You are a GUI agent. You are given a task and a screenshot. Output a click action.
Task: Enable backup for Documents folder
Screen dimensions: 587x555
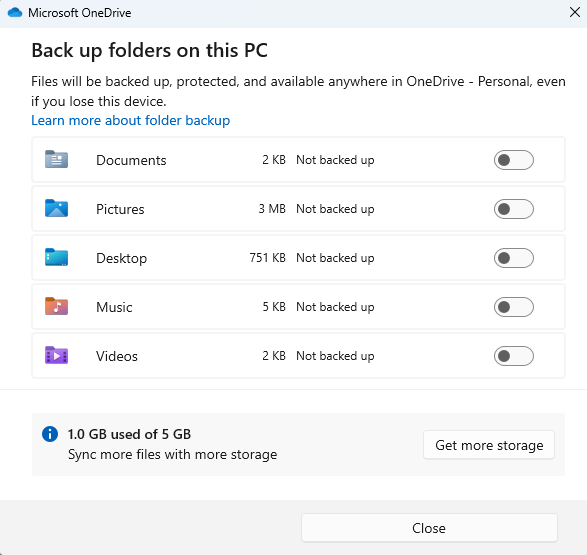(514, 160)
